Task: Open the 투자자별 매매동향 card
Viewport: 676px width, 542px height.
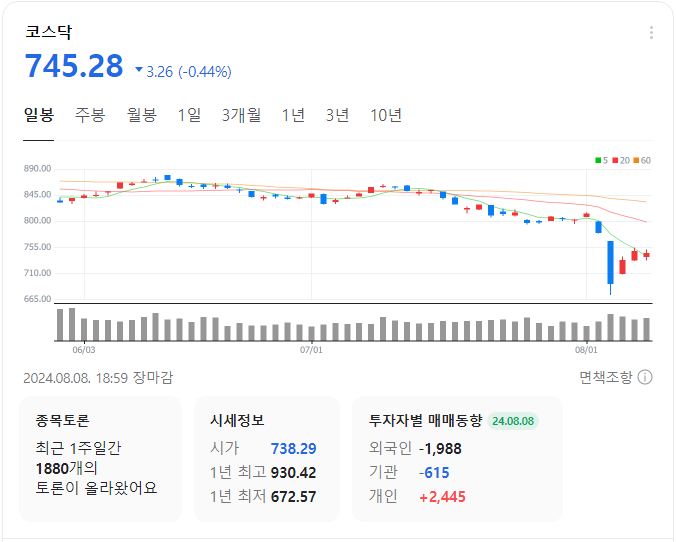Action: 457,459
